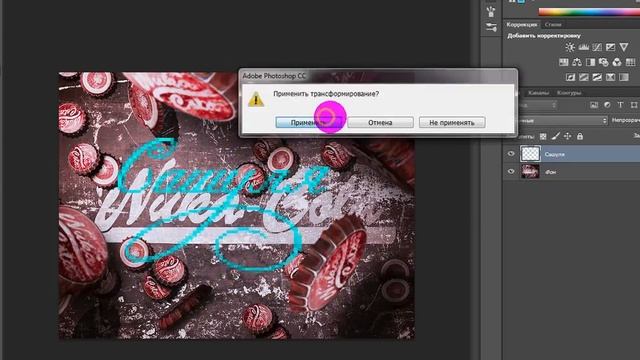Filter layers by shape layers icon
The width and height of the screenshot is (640, 360).
(x=634, y=105)
